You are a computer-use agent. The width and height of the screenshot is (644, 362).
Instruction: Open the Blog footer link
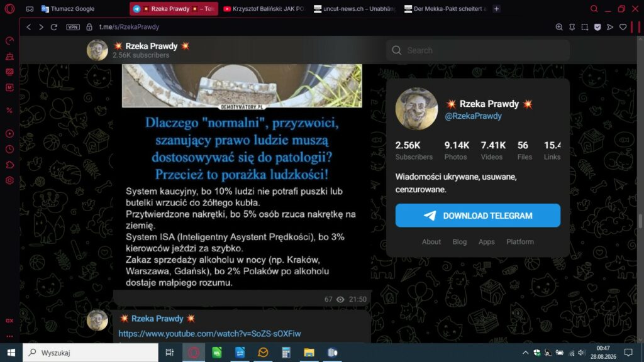pyautogui.click(x=460, y=242)
